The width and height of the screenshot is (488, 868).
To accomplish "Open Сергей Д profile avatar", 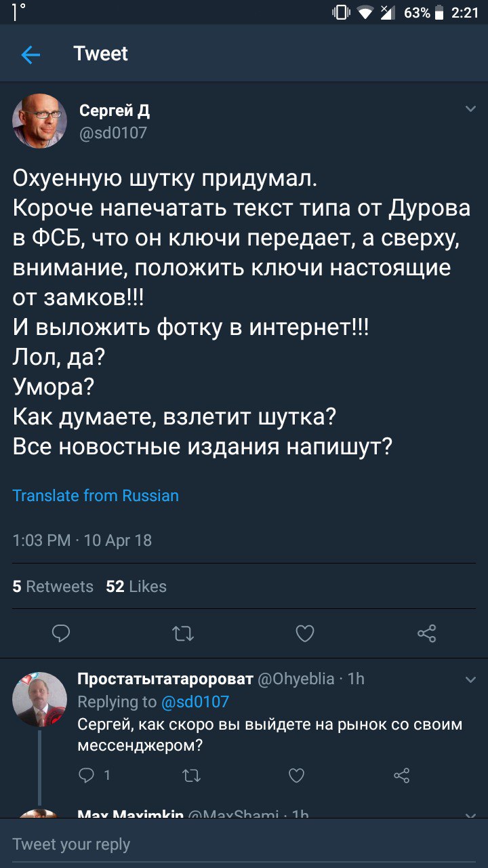I will point(39,121).
